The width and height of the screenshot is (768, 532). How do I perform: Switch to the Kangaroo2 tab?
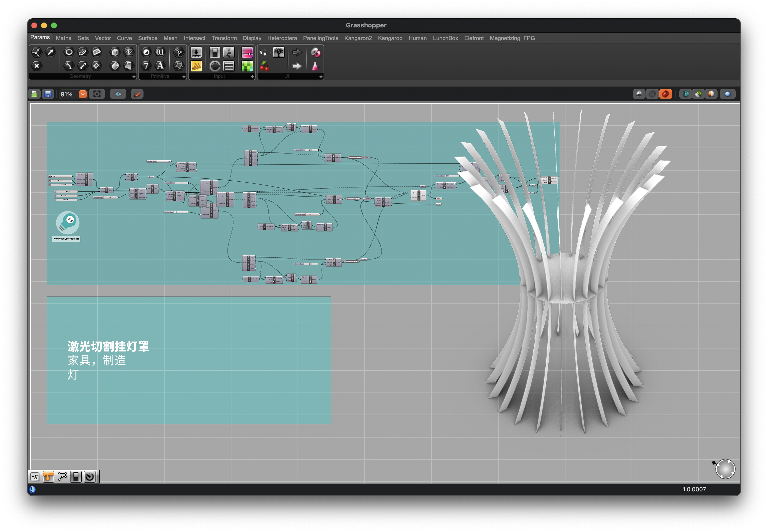[x=358, y=38]
